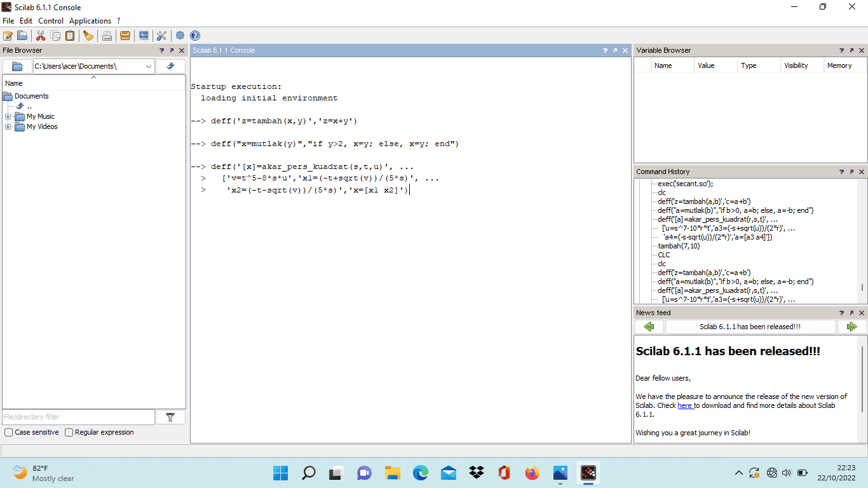The height and width of the screenshot is (488, 868).
Task: Open Dropbox from the taskbar
Action: [476, 473]
